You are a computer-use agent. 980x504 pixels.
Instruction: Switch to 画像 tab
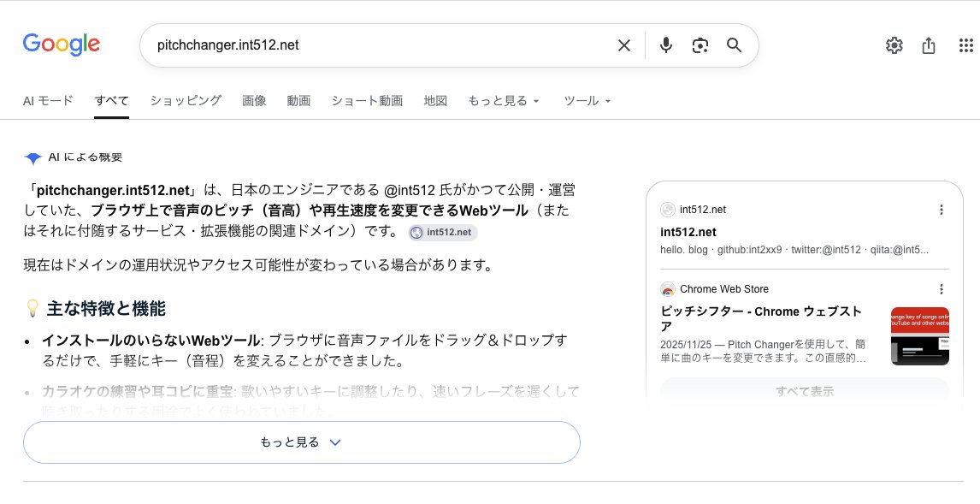click(x=254, y=101)
